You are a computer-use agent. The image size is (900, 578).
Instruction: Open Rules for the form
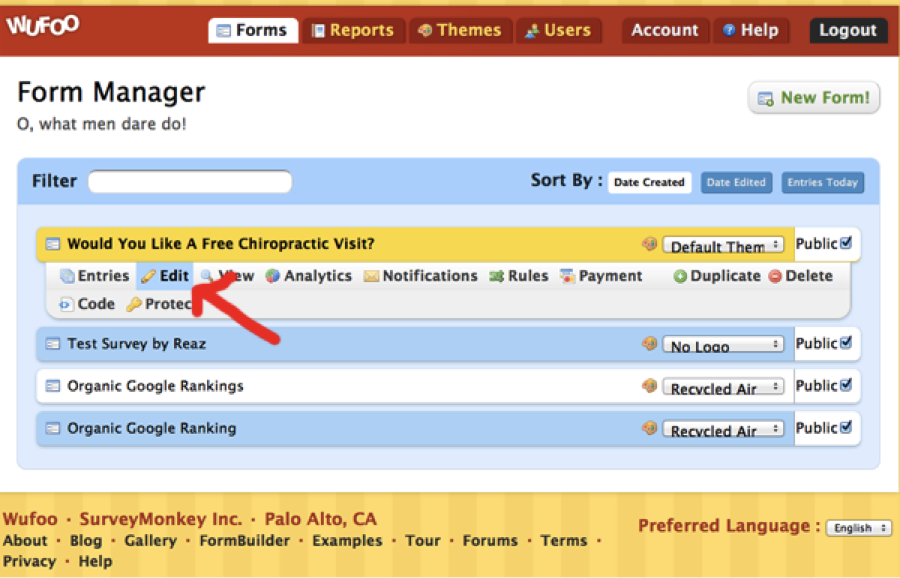pyautogui.click(x=518, y=276)
